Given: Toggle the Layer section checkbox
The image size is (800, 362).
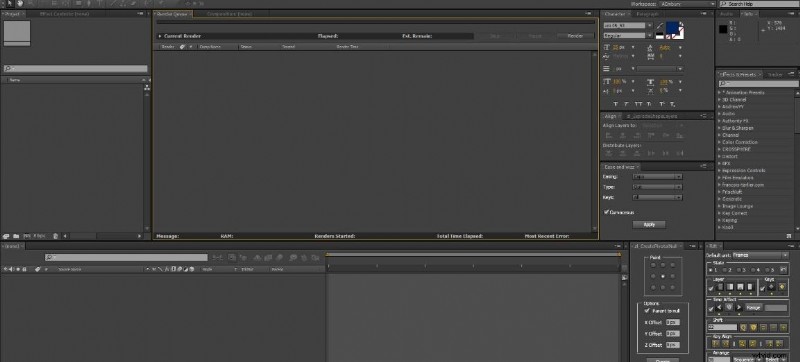Looking at the screenshot, I should [x=711, y=289].
